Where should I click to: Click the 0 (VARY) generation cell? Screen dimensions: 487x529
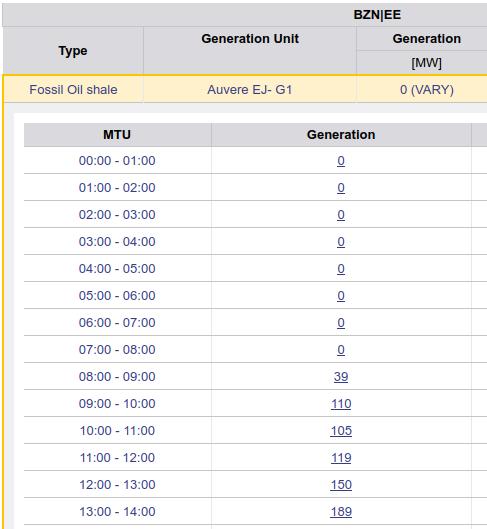click(427, 90)
